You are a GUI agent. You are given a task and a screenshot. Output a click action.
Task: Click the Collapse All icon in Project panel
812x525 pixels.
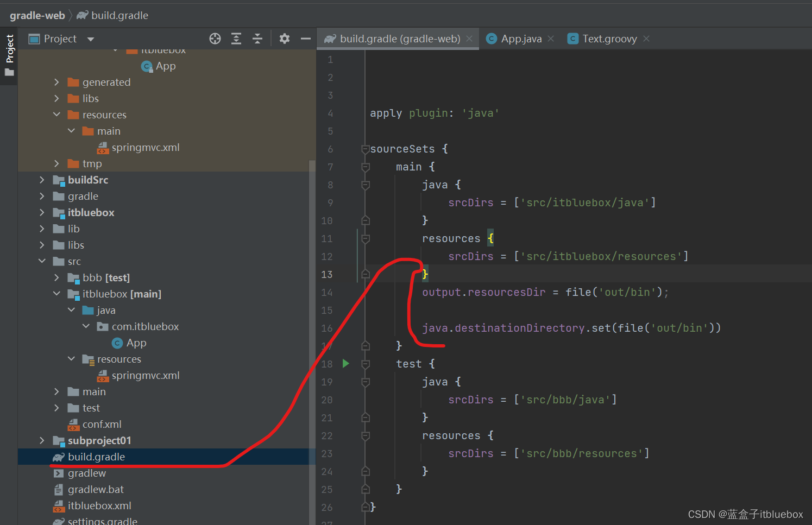(x=257, y=39)
